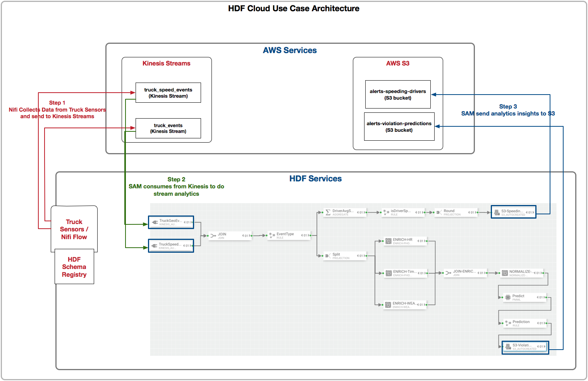This screenshot has height=381, width=588.
Task: Click the green input port of the JOIN node
Action: click(x=208, y=236)
